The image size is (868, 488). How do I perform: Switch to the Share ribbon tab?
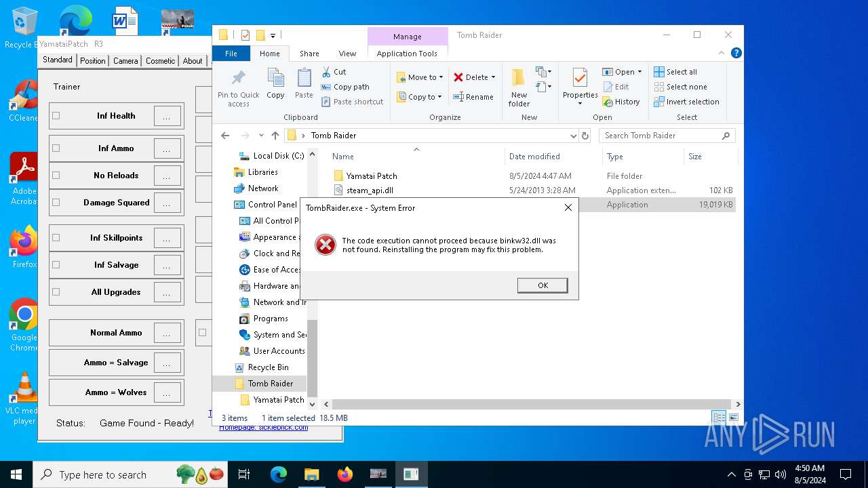coord(309,54)
